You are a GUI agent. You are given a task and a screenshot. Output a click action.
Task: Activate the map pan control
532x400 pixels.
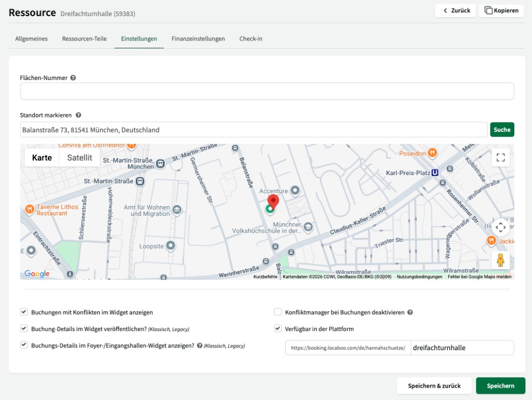coord(500,228)
